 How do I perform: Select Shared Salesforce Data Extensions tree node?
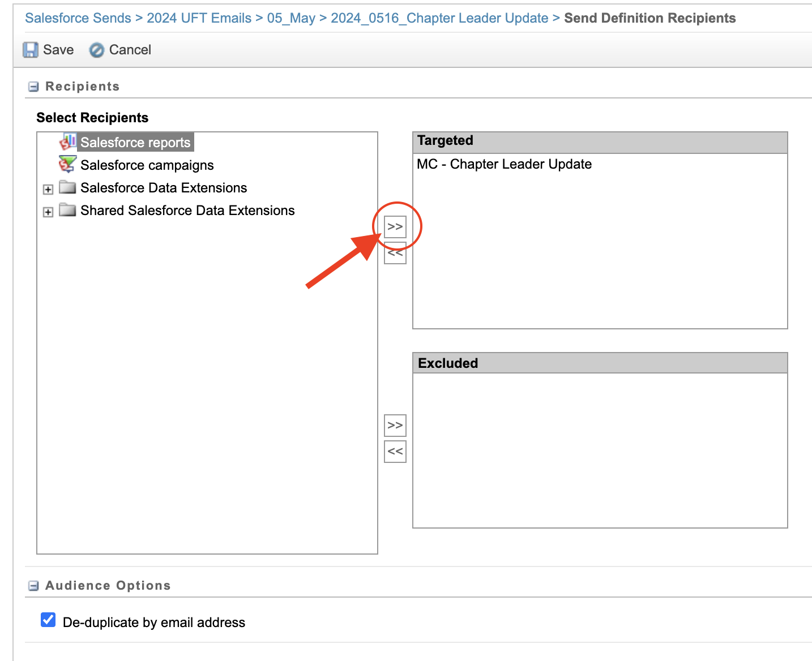187,211
